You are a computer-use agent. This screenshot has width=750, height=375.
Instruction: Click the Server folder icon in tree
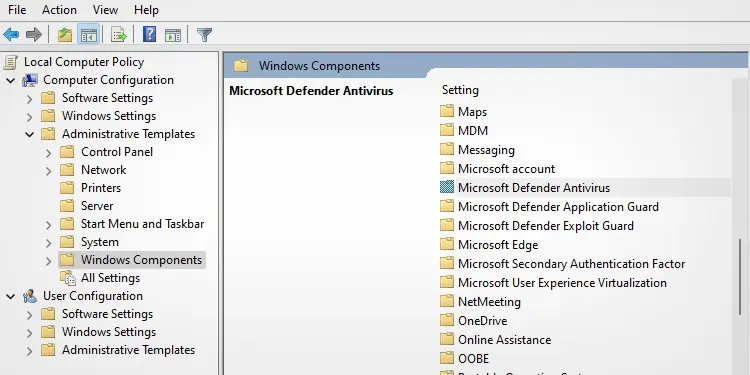tap(67, 206)
